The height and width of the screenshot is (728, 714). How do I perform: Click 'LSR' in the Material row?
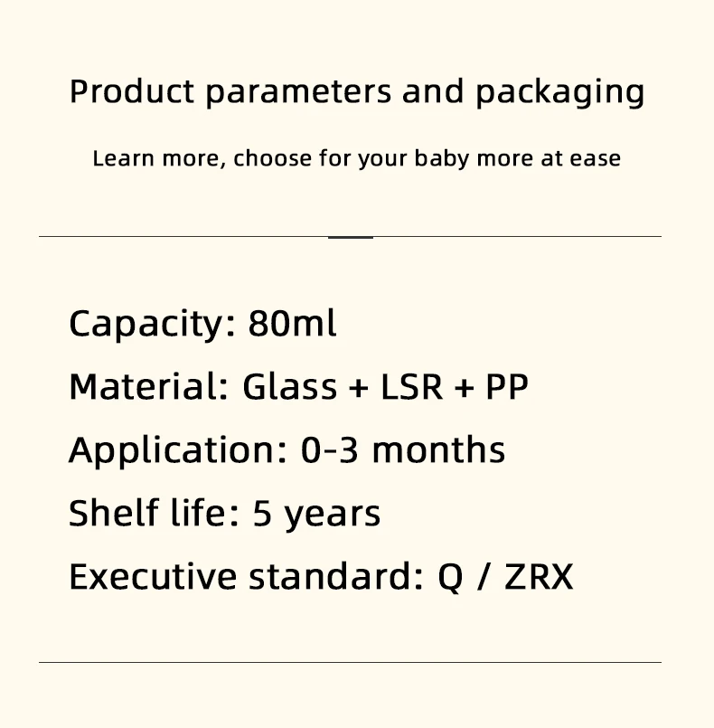click(412, 387)
